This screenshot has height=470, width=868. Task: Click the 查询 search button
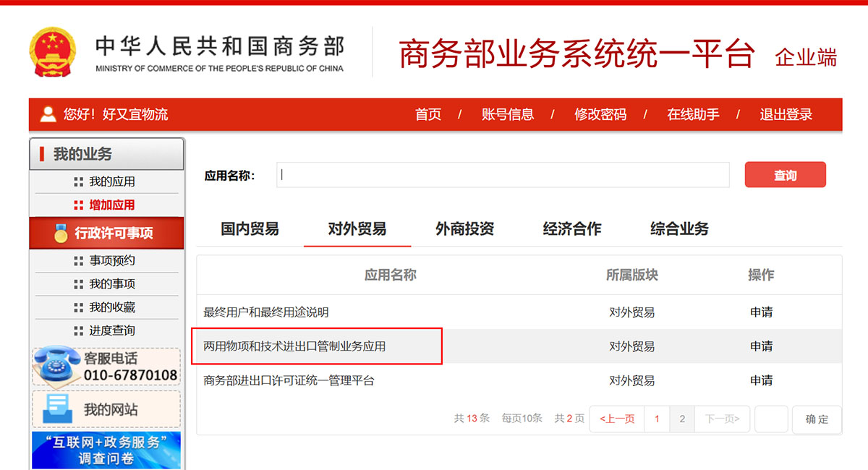pyautogui.click(x=786, y=175)
